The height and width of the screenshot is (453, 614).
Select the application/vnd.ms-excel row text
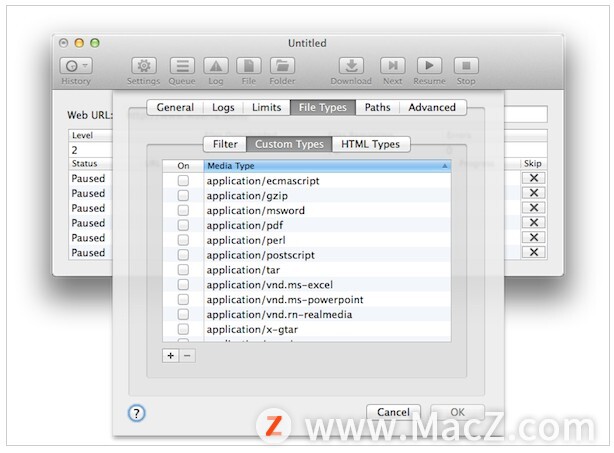click(x=270, y=285)
